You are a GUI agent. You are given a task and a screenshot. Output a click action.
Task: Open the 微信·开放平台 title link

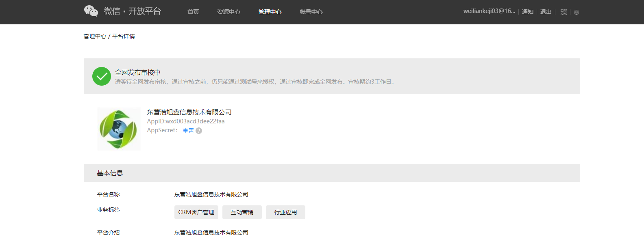point(132,11)
